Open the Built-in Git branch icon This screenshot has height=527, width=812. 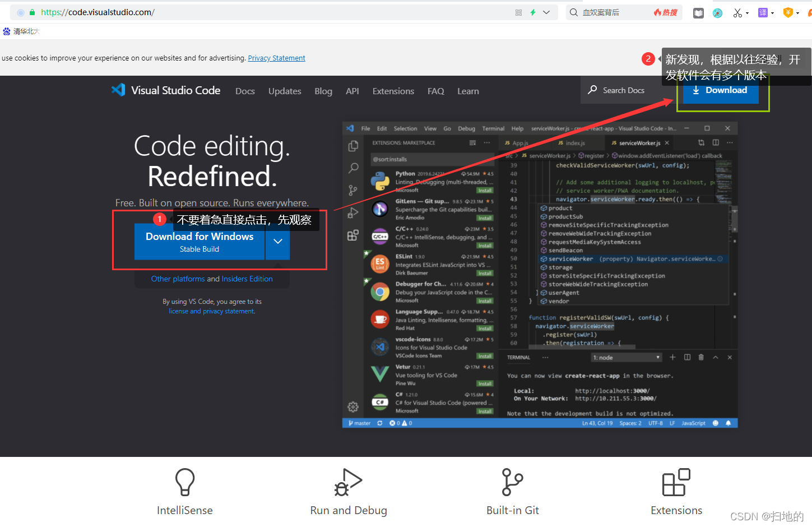(512, 482)
